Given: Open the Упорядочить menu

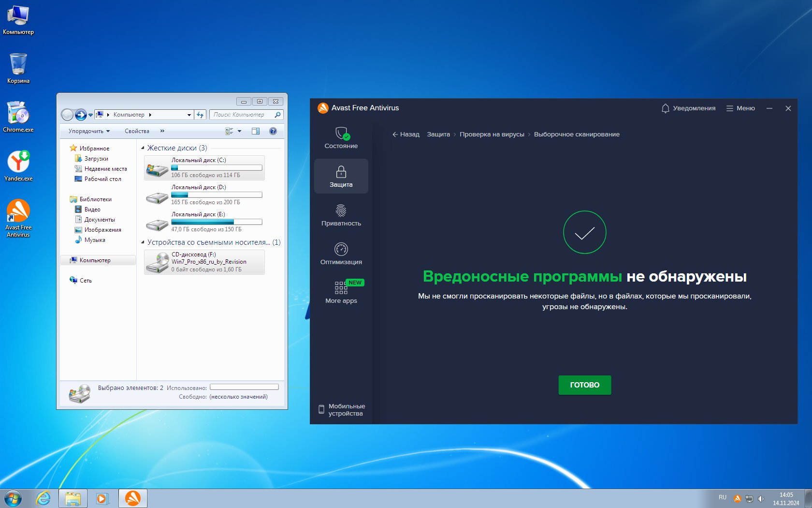Looking at the screenshot, I should click(89, 131).
